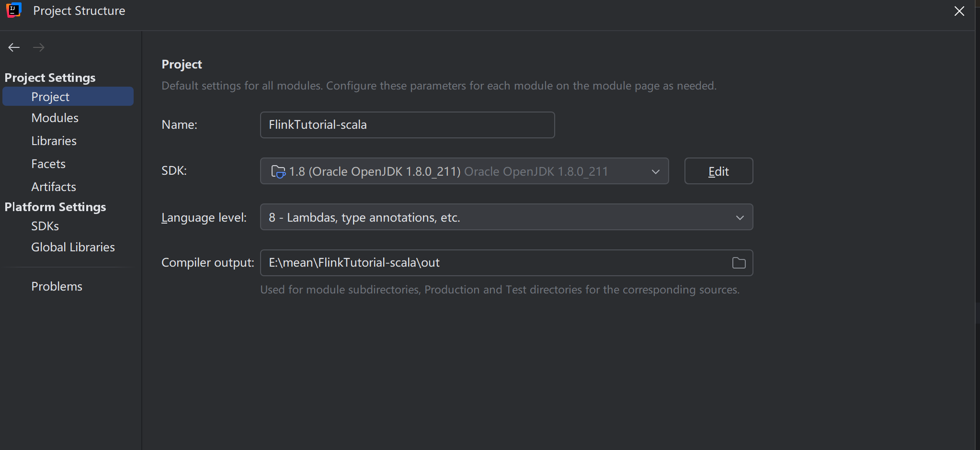The width and height of the screenshot is (980, 450).
Task: Open the 8 - Lambdas language level combo
Action: click(506, 217)
